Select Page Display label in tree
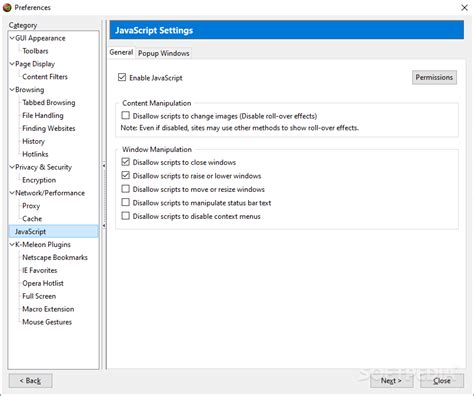The width and height of the screenshot is (474, 396). [35, 64]
